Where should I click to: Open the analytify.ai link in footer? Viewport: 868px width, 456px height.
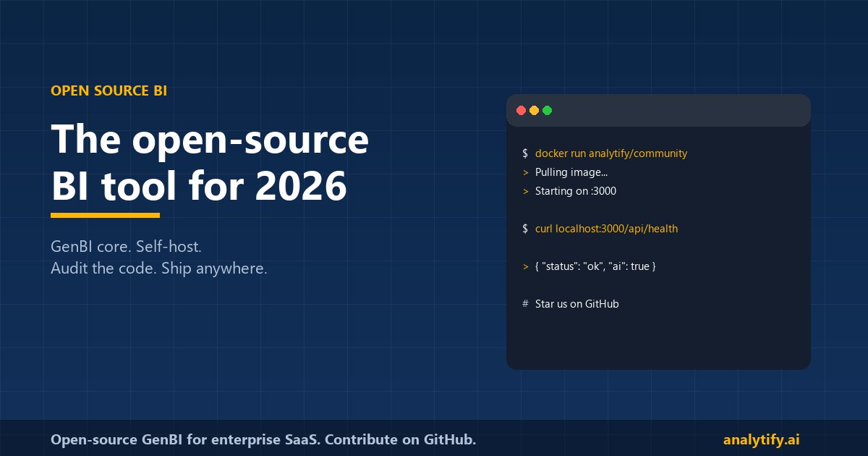click(761, 440)
